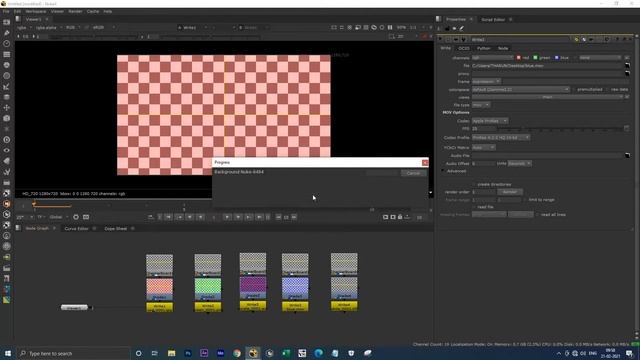The width and height of the screenshot is (640, 360).
Task: Open the Channel nodes toolbar icon
Action: pyautogui.click(x=7, y=54)
